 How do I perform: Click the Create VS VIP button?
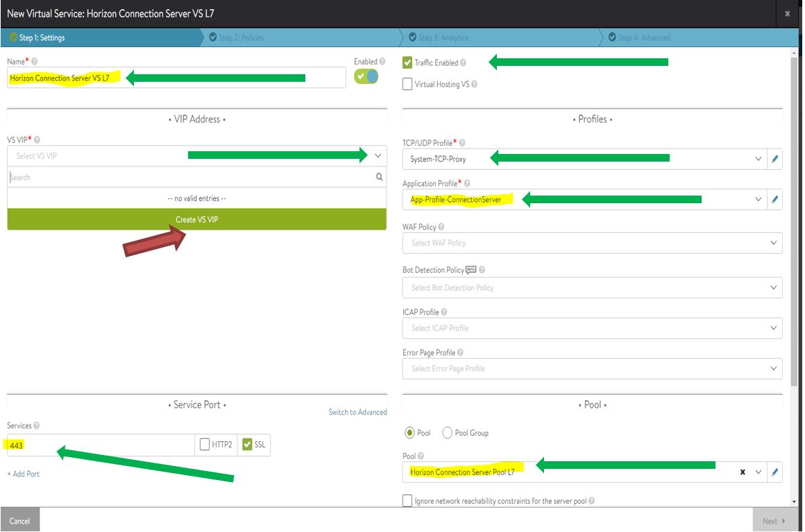[196, 220]
